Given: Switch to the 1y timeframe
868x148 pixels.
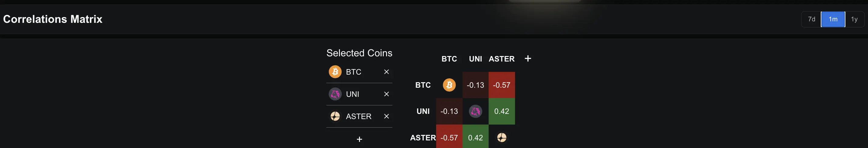Looking at the screenshot, I should (854, 19).
